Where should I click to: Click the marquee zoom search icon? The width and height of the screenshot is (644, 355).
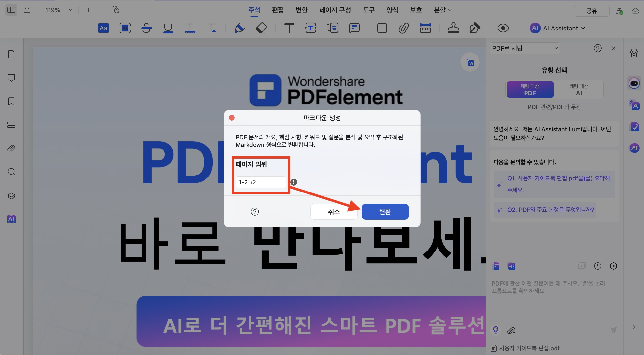pos(116,10)
